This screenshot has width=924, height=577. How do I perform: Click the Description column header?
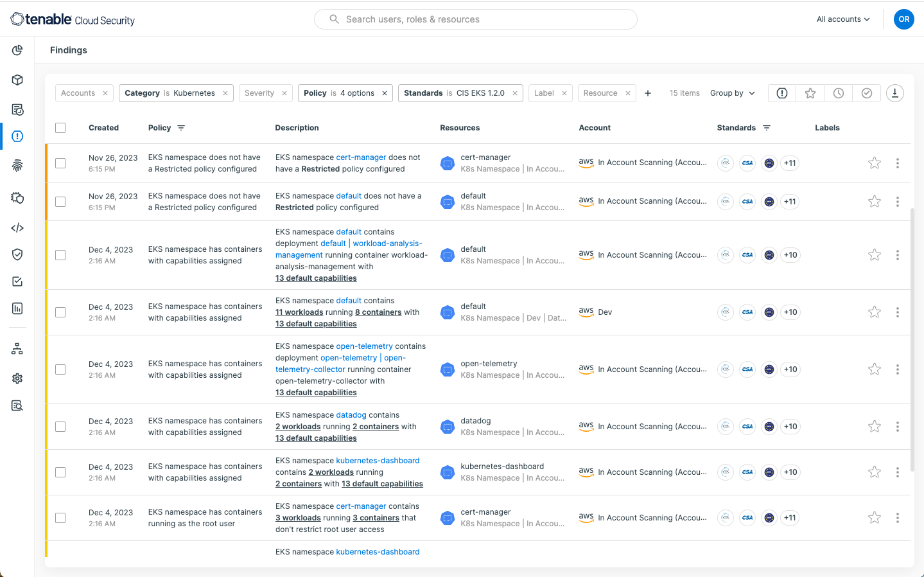(x=297, y=128)
